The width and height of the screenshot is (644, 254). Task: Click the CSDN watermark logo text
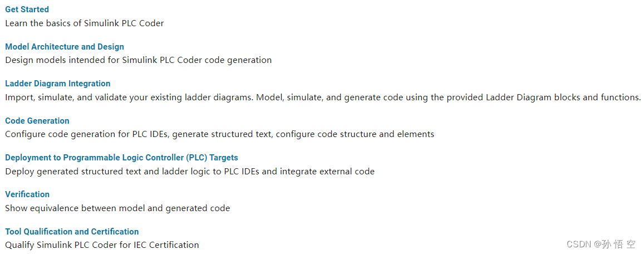coord(579,244)
